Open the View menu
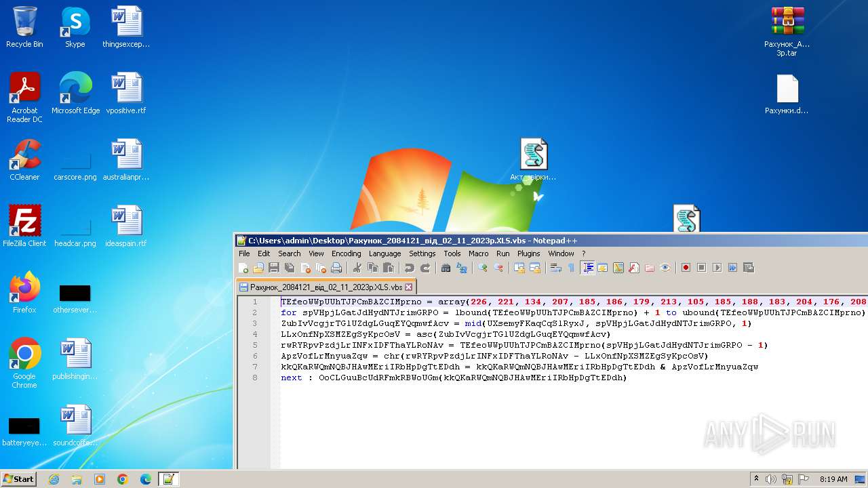Image resolution: width=868 pixels, height=488 pixels. coord(316,253)
